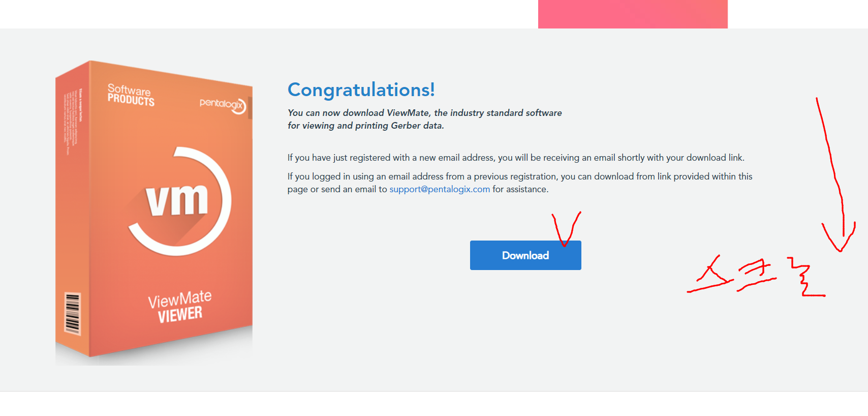Image resolution: width=868 pixels, height=416 pixels.
Task: Click the "If you have just registered" paragraph
Action: point(516,158)
